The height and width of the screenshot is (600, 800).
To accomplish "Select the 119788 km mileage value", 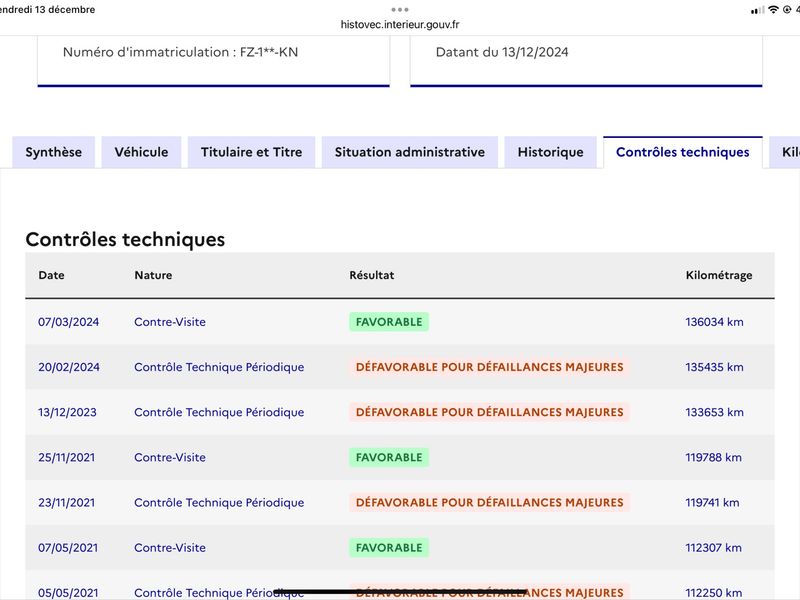I will point(713,457).
